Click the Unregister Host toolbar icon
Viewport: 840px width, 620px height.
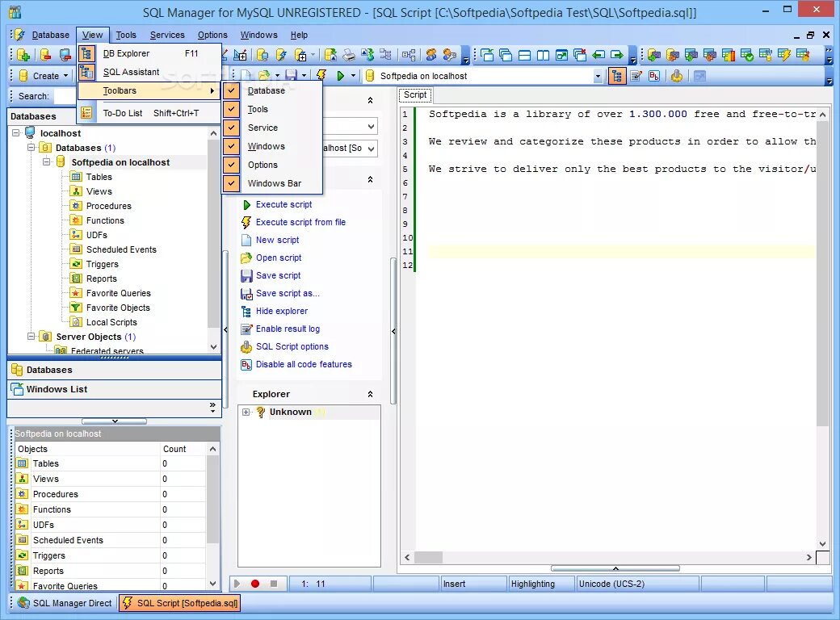click(65, 55)
